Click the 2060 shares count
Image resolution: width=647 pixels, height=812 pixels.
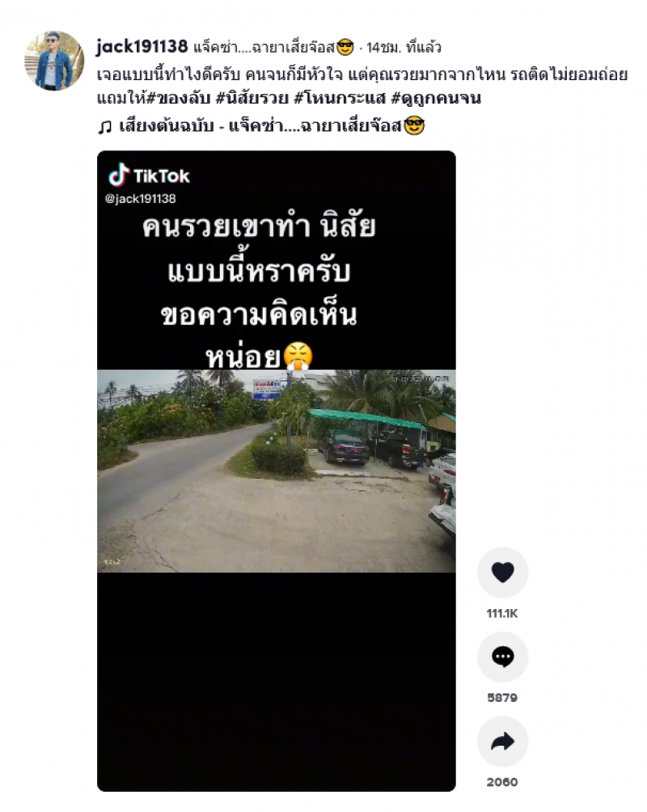(502, 782)
